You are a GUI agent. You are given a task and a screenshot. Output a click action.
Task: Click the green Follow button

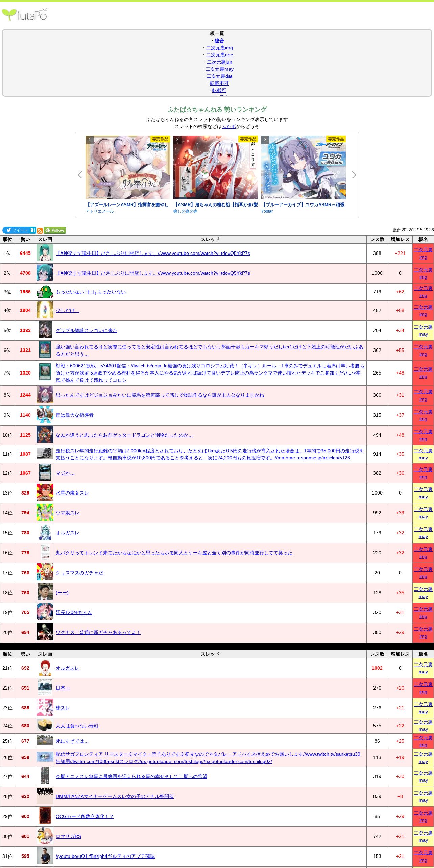pyautogui.click(x=55, y=230)
